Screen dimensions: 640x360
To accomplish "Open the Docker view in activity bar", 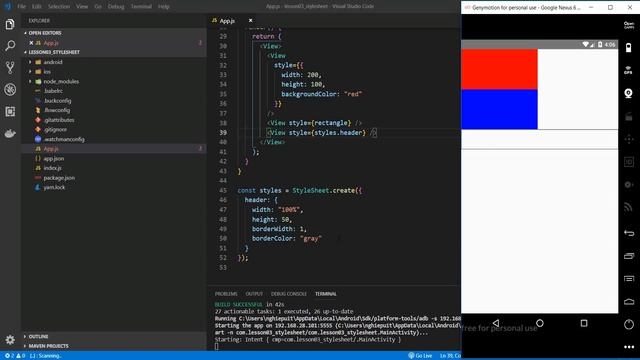I will click(x=10, y=133).
